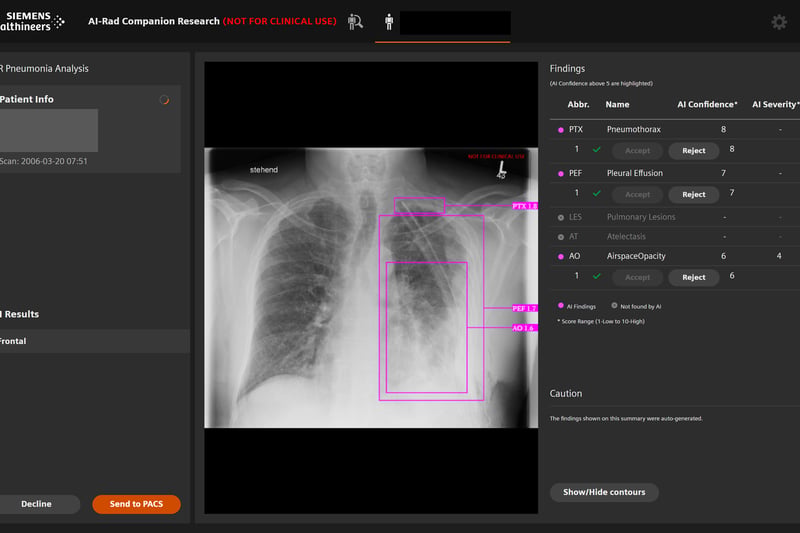
Task: Click the Findings heading
Action: click(x=567, y=68)
